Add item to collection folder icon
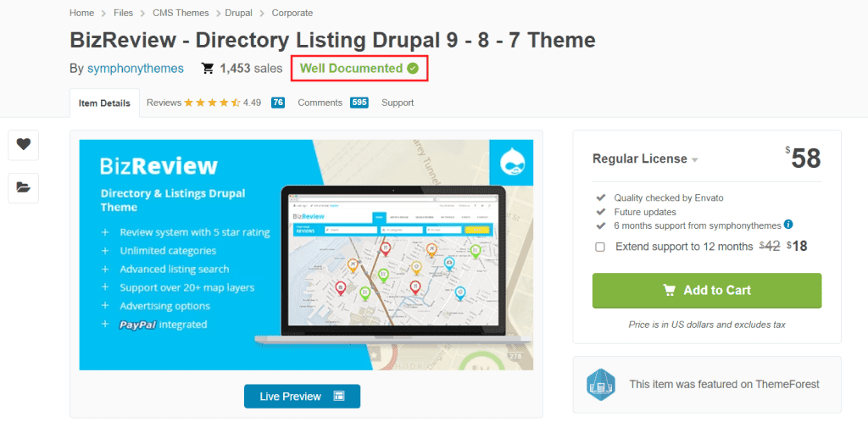The height and width of the screenshot is (428, 868). coord(23,187)
